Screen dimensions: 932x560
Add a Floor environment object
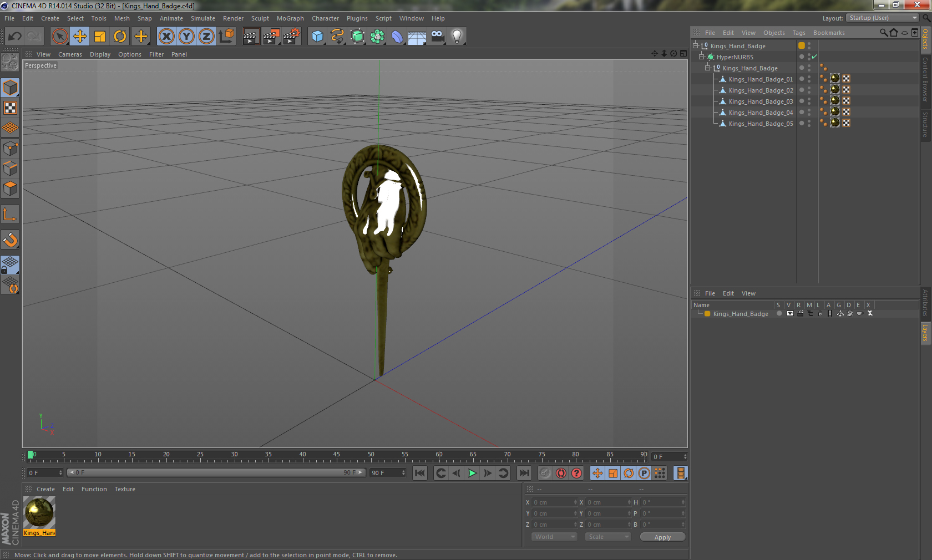417,37
